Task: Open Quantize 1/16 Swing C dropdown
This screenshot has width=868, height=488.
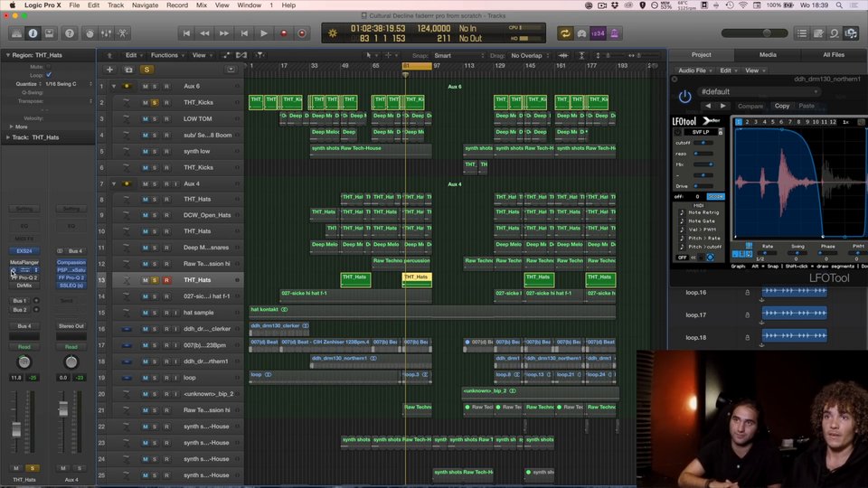Action: pos(70,84)
